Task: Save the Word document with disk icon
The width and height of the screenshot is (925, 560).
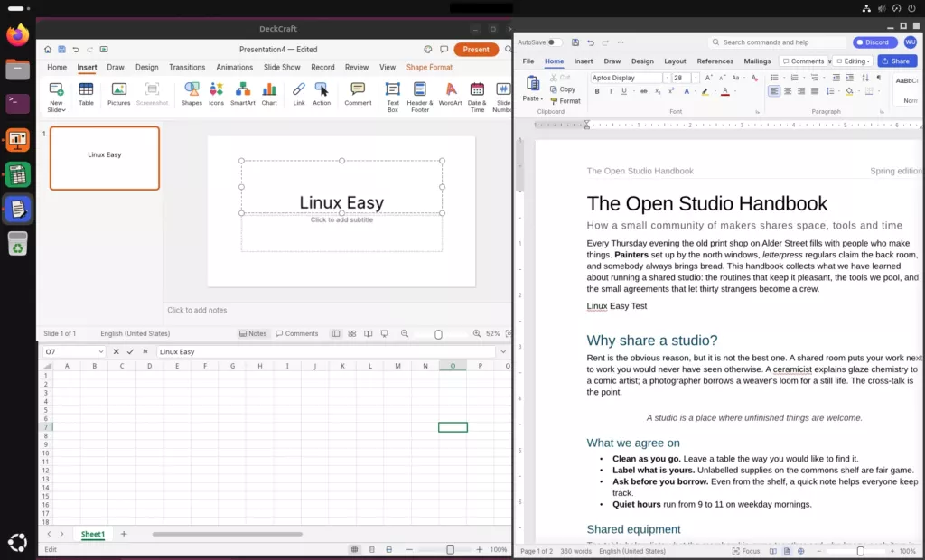Action: coord(575,42)
